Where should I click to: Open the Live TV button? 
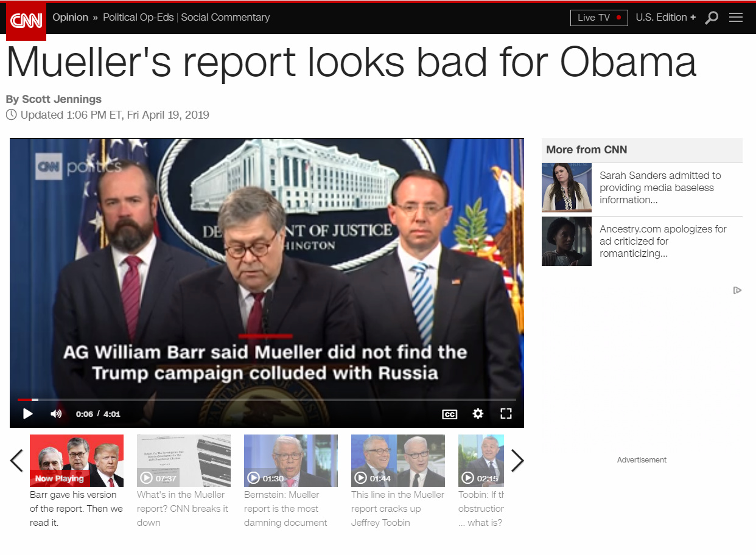point(599,18)
